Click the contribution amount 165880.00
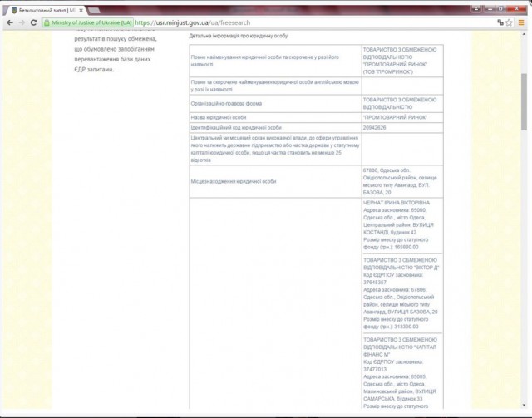The width and height of the screenshot is (532, 418). click(406, 247)
